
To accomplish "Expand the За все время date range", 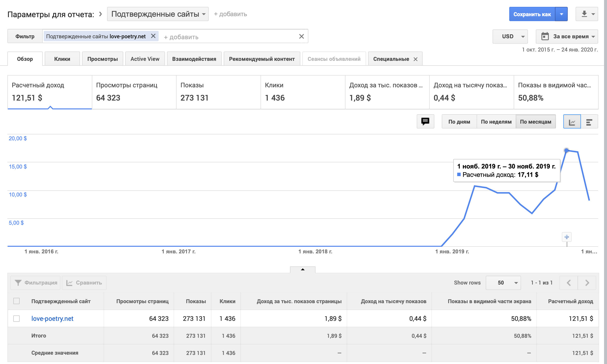I will [x=567, y=37].
